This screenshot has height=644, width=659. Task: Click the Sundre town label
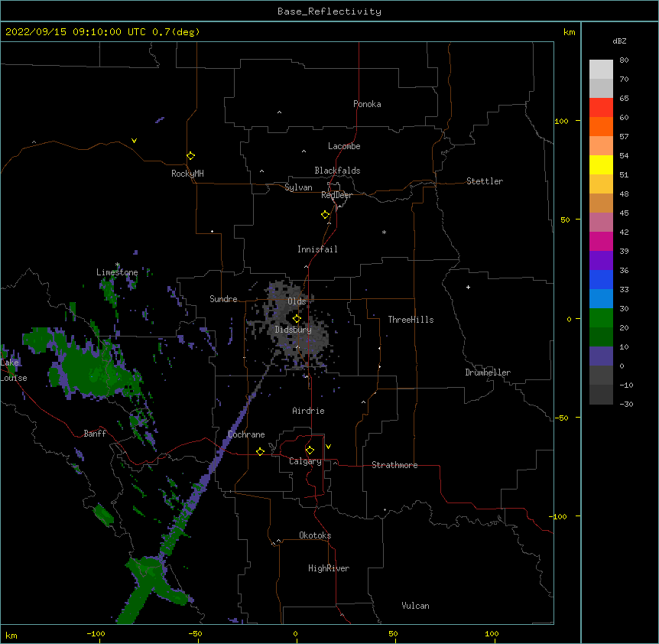click(x=223, y=299)
